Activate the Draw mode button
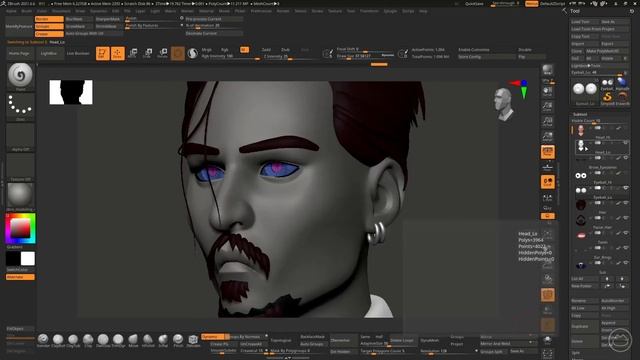Image resolution: width=640 pixels, height=360 pixels. pos(118,53)
